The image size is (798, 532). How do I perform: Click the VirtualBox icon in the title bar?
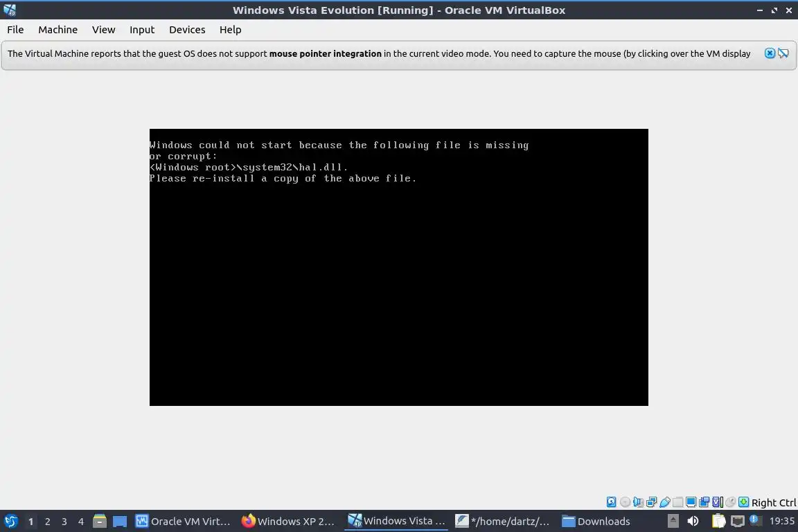pos(10,10)
